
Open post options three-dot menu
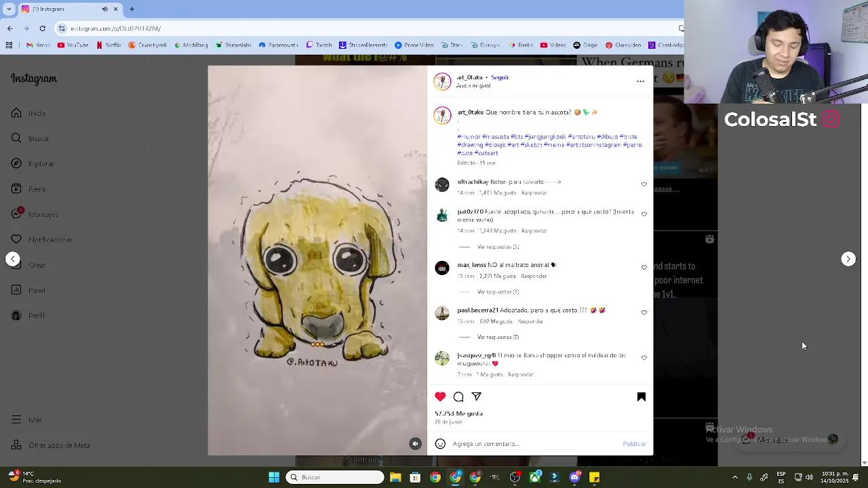tap(640, 81)
